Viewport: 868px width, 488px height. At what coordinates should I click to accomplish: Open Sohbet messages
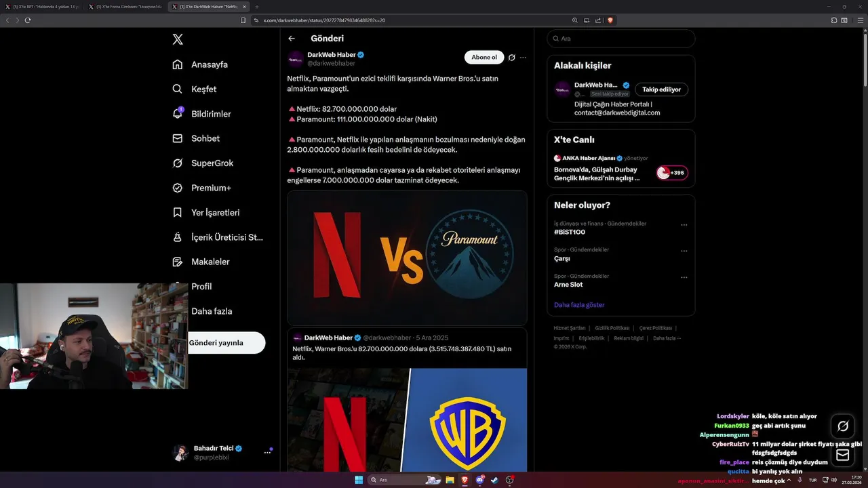pyautogui.click(x=196, y=138)
